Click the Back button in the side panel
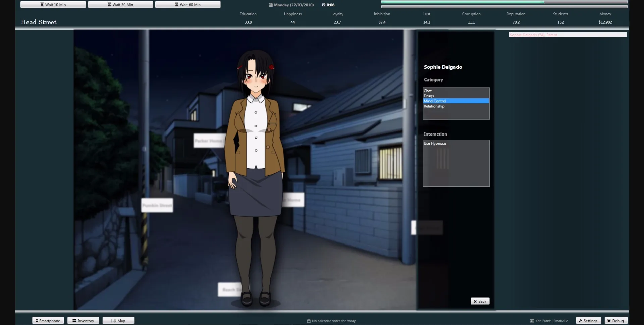 [x=480, y=301]
